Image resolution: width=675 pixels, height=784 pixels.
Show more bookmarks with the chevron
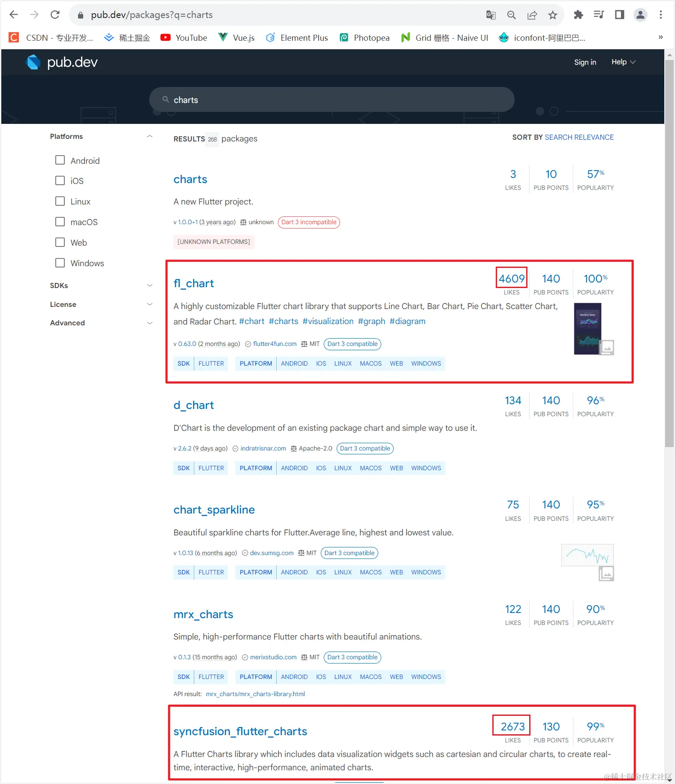660,37
